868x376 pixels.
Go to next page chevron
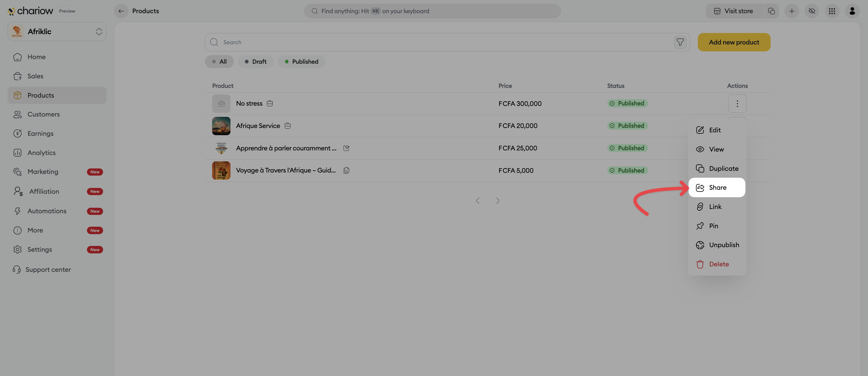click(497, 201)
